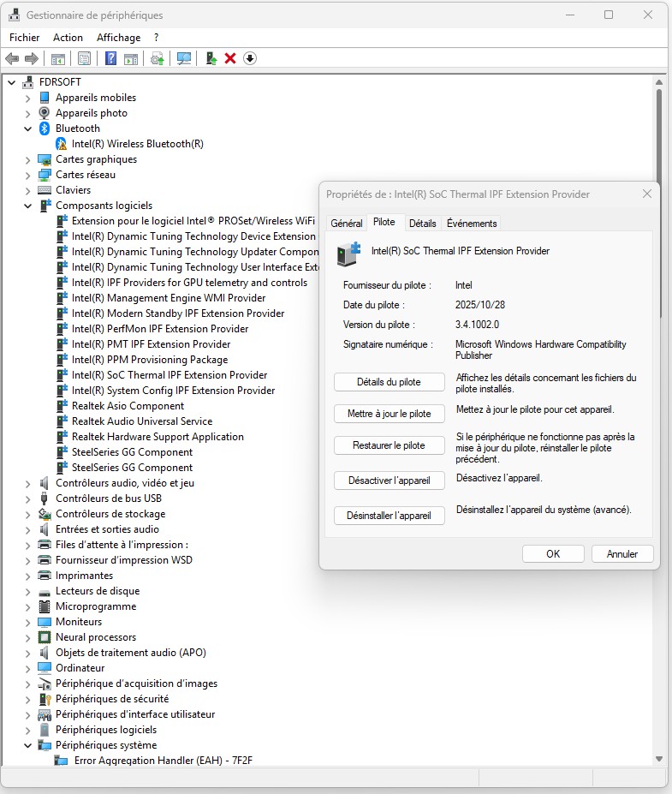Click the blue Help question mark toolbar icon
The height and width of the screenshot is (794, 672).
[x=110, y=58]
